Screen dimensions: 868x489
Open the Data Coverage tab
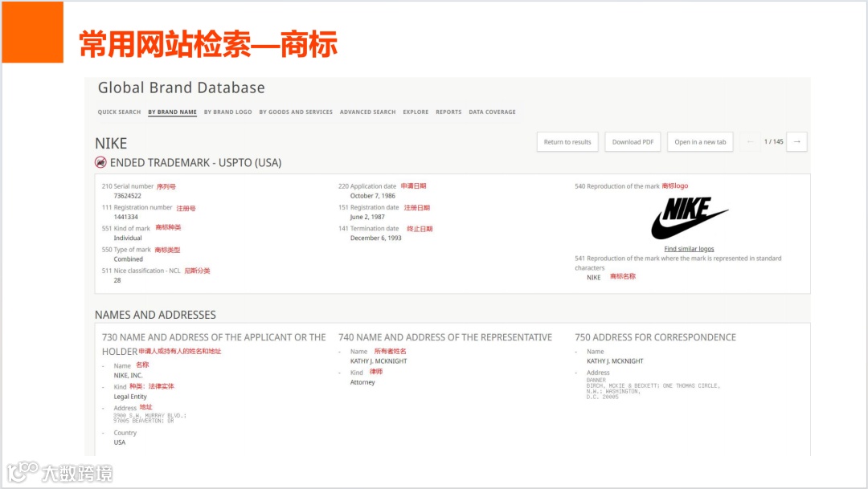tap(492, 112)
